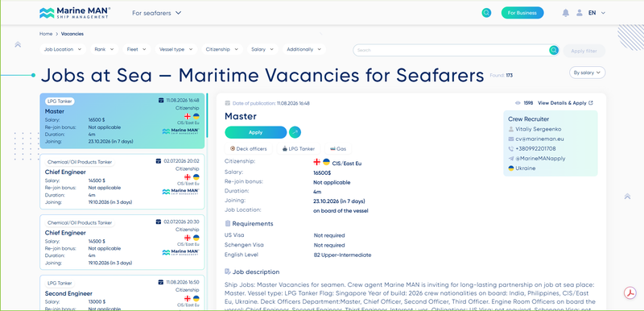This screenshot has height=311, width=644.
Task: Open the EN language selector
Action: (x=597, y=13)
